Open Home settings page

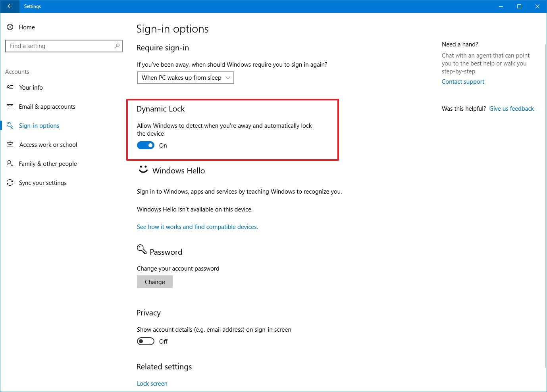coord(27,27)
